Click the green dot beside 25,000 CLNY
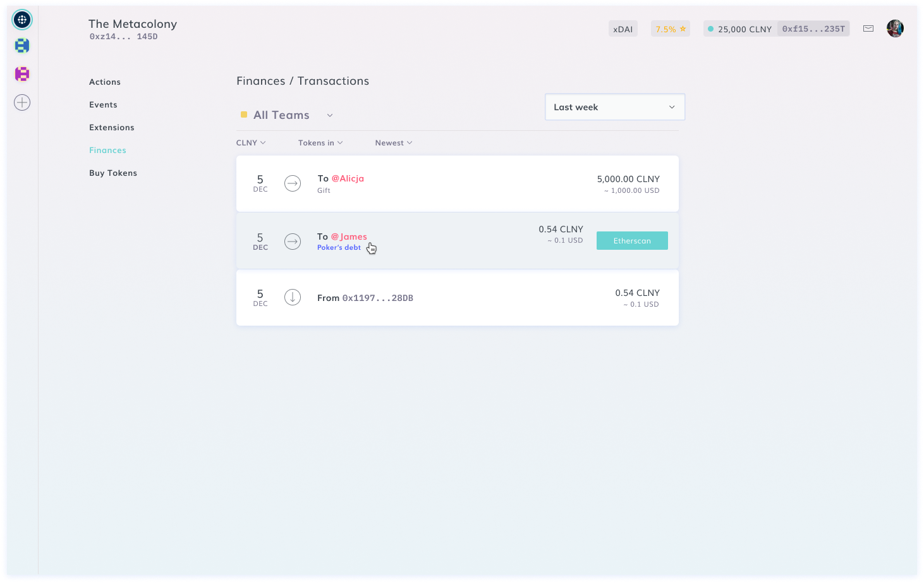 (711, 29)
